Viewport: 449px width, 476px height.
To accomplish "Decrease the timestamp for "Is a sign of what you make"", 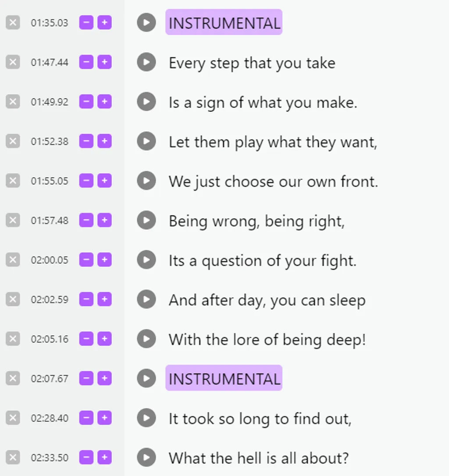I will pyautogui.click(x=86, y=102).
